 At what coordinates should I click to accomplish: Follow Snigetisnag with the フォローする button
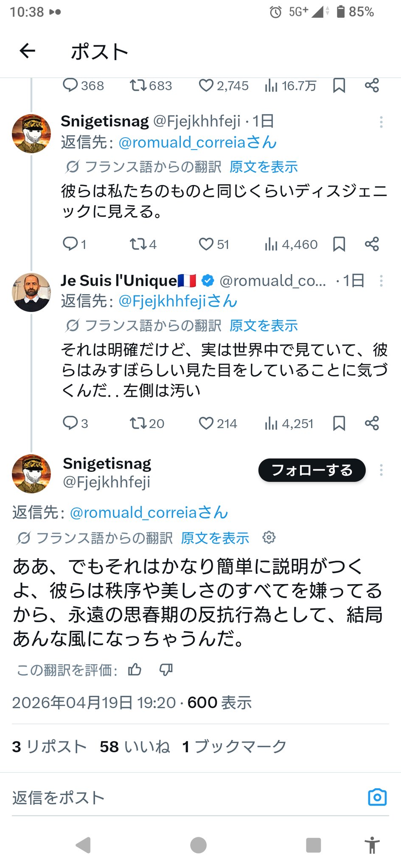[312, 470]
